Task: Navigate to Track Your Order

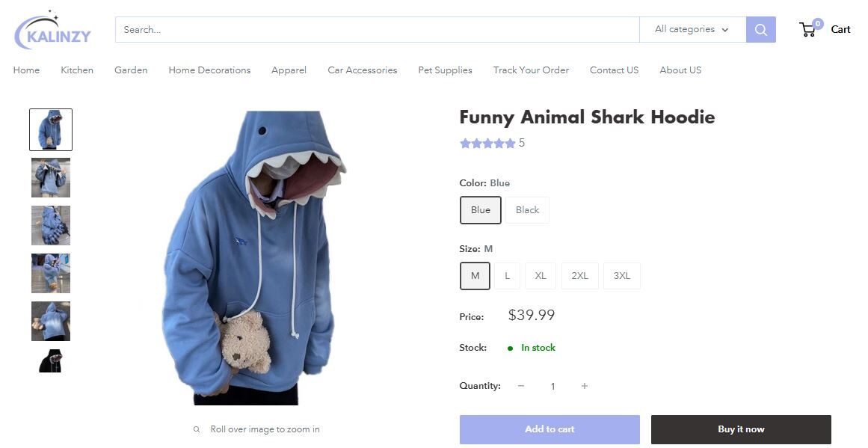Action: pyautogui.click(x=531, y=70)
